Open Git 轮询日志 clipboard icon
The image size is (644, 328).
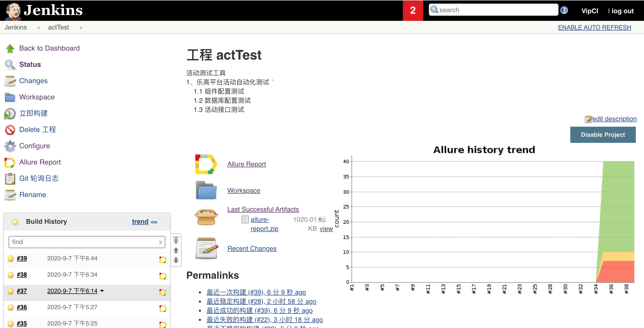[10, 178]
